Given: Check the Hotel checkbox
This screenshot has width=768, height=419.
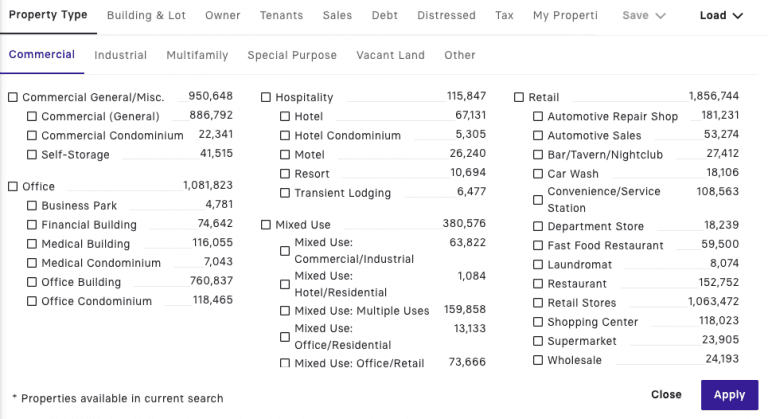Looking at the screenshot, I should [286, 117].
